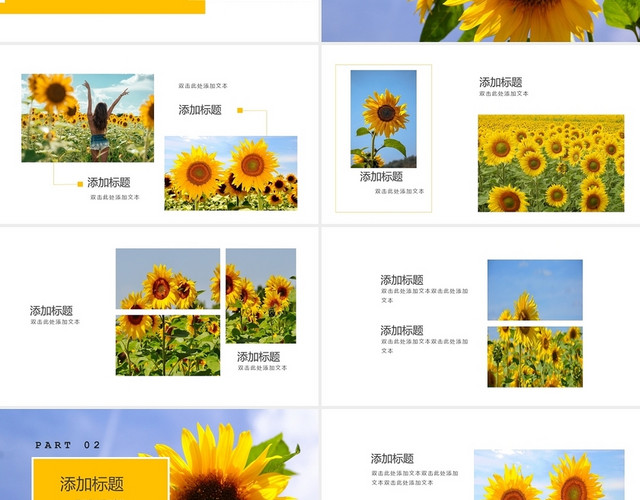Screen dimensions: 640x500
Task: Select '双击此处添加文本' left of the three-photo collage
Action: tap(55, 322)
